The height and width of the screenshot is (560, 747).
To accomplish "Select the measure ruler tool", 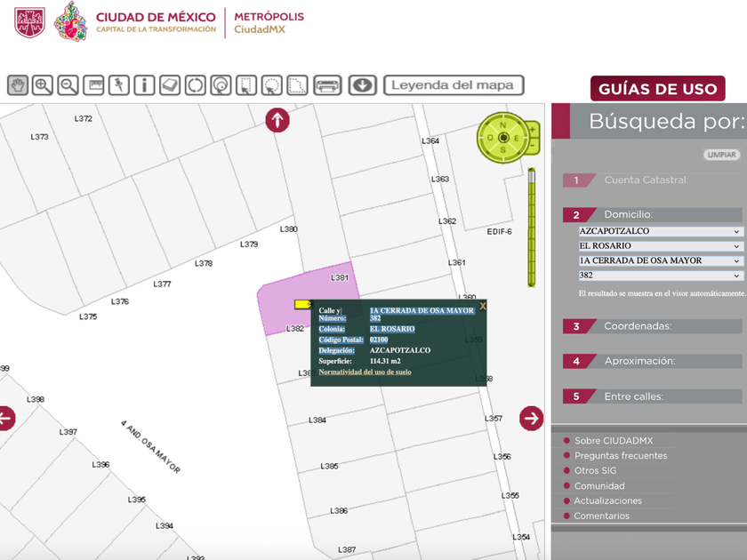I will (x=93, y=85).
